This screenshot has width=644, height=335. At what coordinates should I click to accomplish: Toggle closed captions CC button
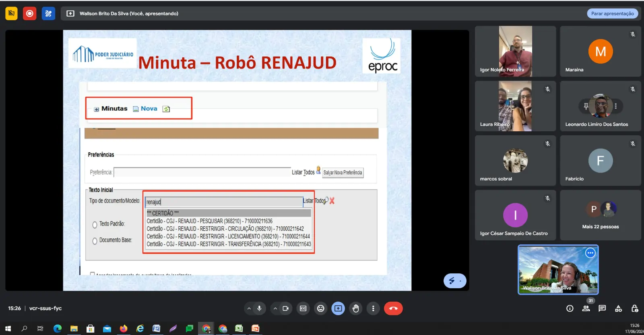[303, 308]
